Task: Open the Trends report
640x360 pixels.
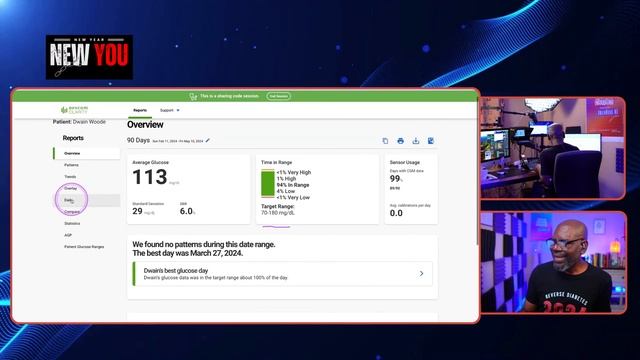Action: pos(70,177)
